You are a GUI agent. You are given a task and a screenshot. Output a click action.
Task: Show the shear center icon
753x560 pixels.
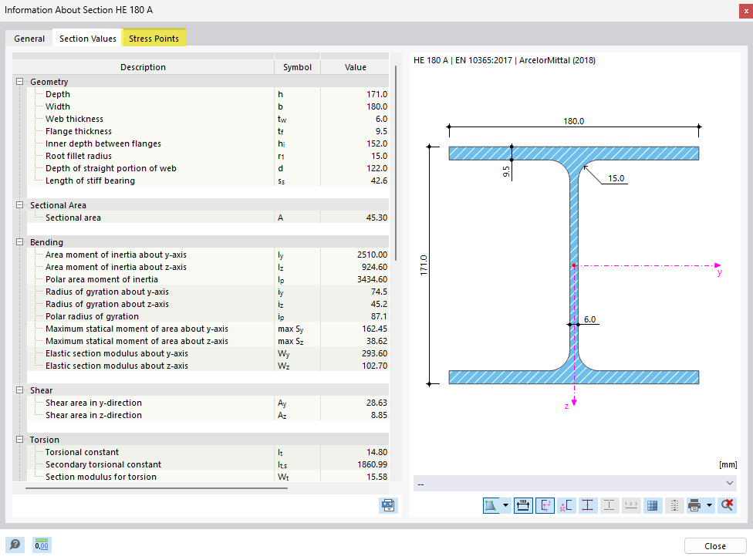(566, 505)
